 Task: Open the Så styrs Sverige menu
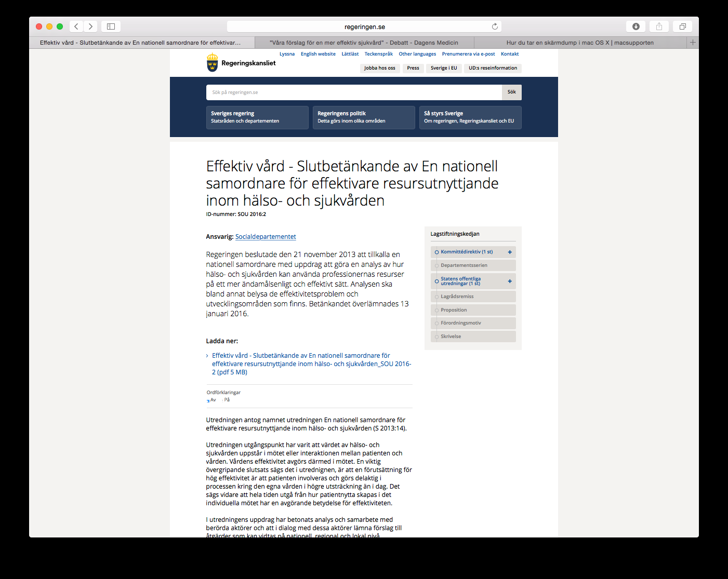point(470,117)
